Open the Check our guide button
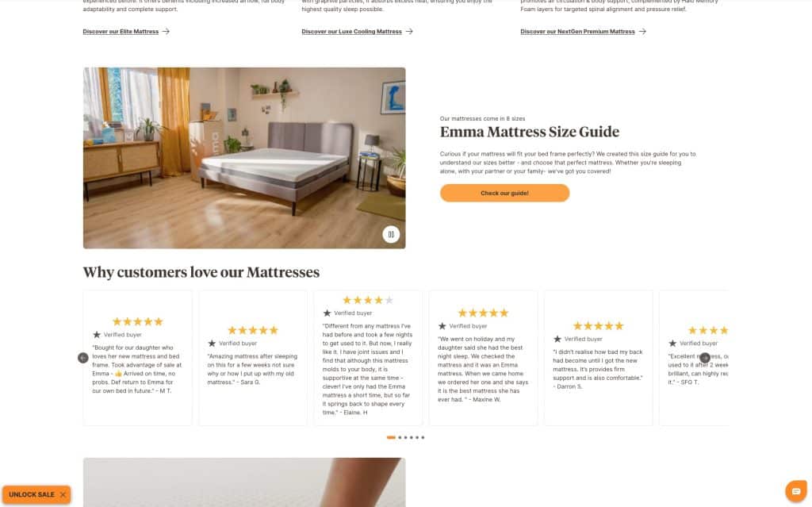812x507 pixels. (504, 193)
